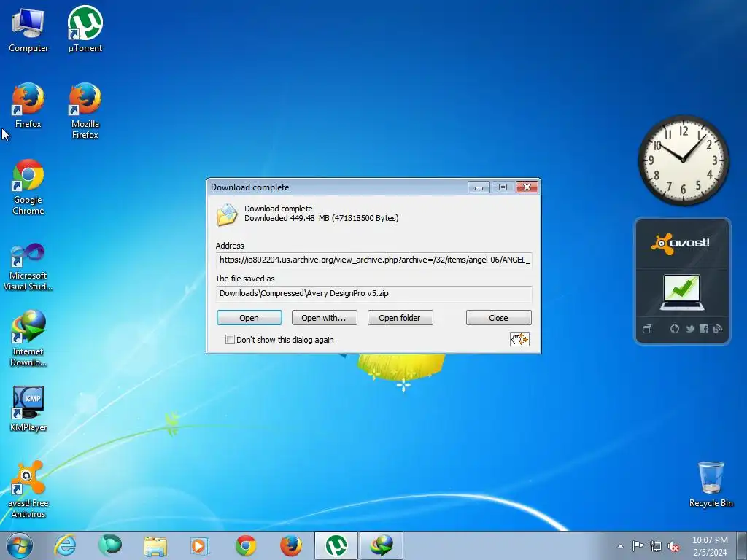This screenshot has height=560, width=747.
Task: Click the downloaded file folder icon in dialog
Action: tap(227, 214)
